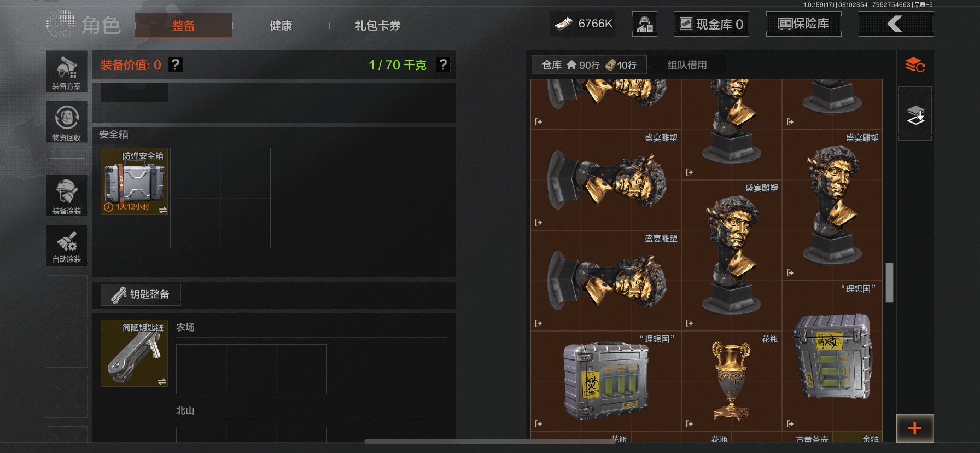Screen dimensions: 980x453
Task: Click the orange plus expand button
Action: coord(915,428)
